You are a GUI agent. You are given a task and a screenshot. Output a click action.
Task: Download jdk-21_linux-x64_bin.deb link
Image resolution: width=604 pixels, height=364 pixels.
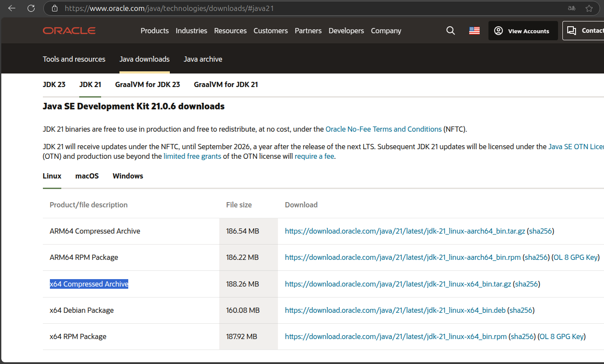[395, 310]
